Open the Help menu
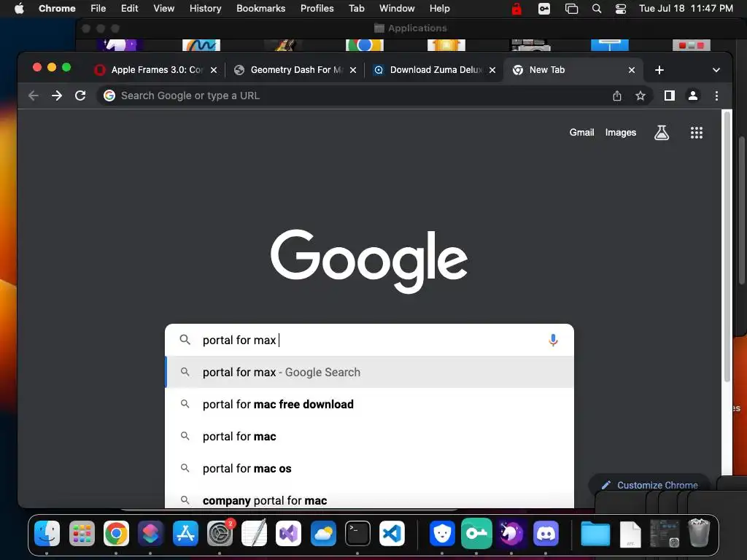 (439, 9)
